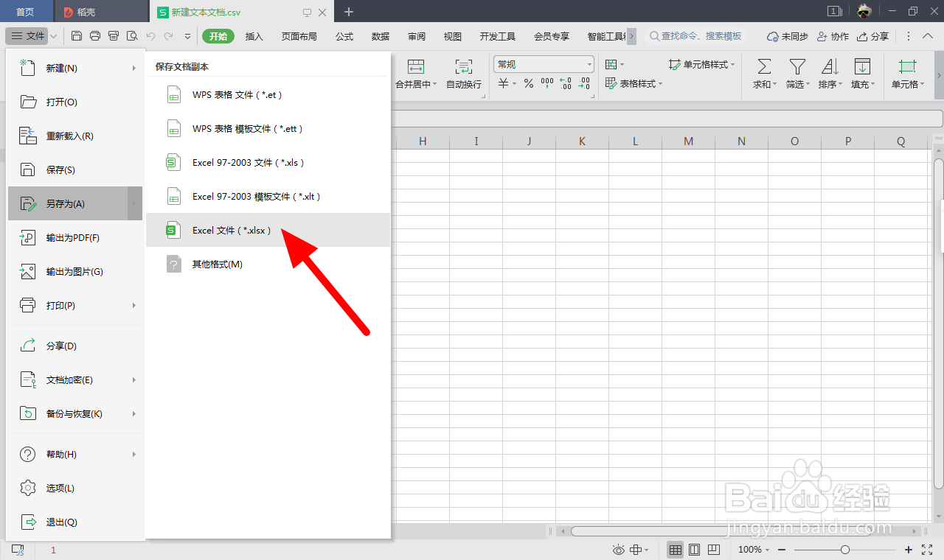The height and width of the screenshot is (560, 944).
Task: Click 分享(D) in file menu
Action: coord(74,346)
